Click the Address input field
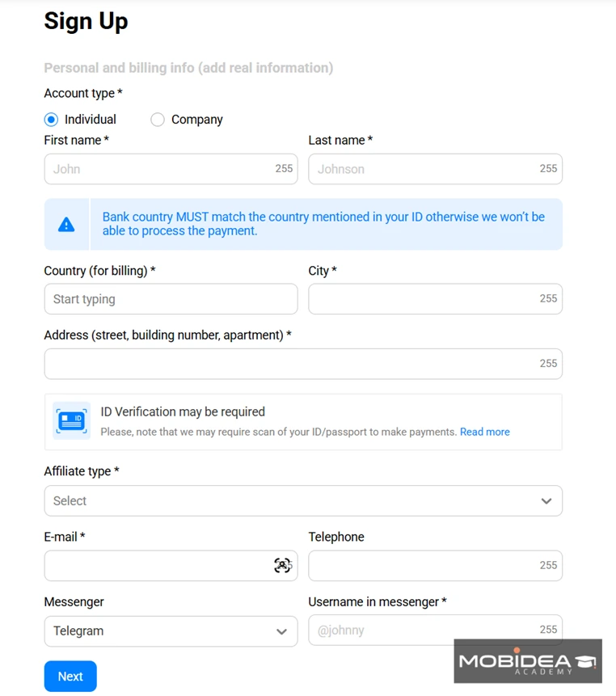Viewport: 616px width, 696px height. click(x=303, y=364)
